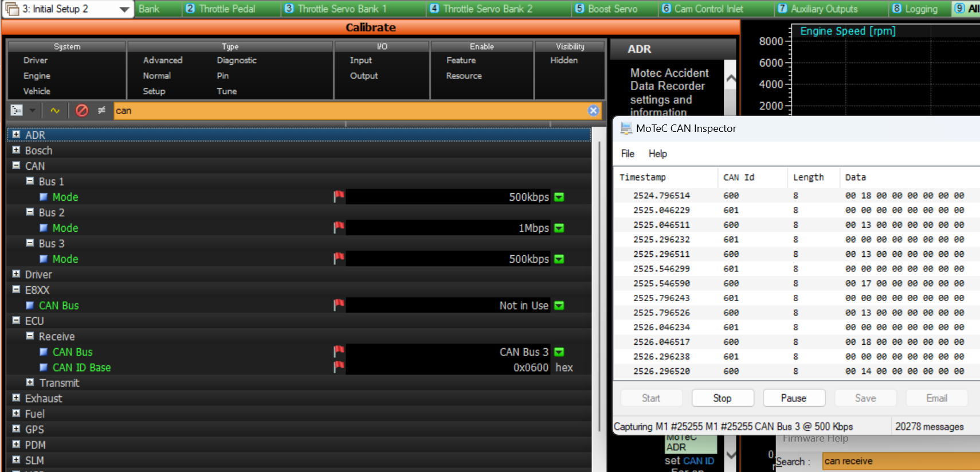Click the blue parameter icon of E8XX CAN Bus
980x472 pixels.
pos(30,305)
